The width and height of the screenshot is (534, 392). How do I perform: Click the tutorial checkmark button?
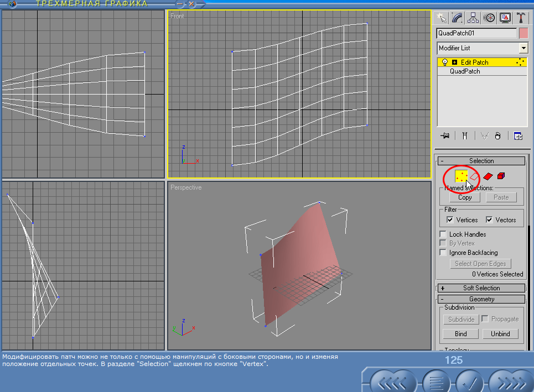pos(469,383)
